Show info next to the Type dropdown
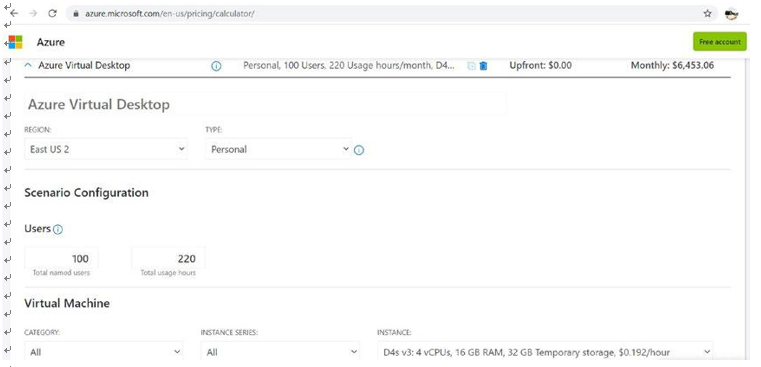The height and width of the screenshot is (367, 761). point(359,150)
